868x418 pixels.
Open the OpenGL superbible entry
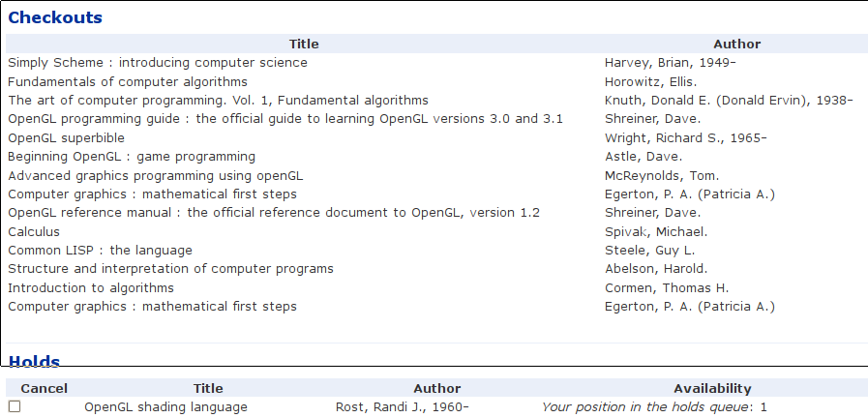tap(61, 137)
